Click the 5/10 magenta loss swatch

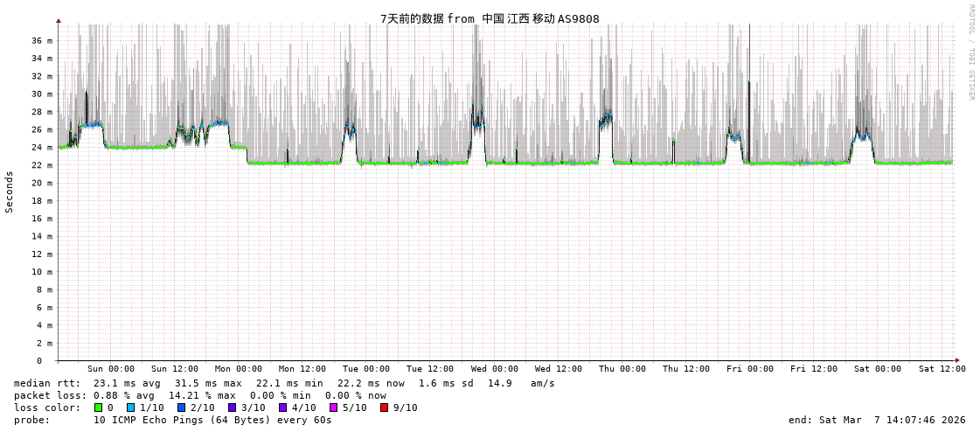(333, 408)
